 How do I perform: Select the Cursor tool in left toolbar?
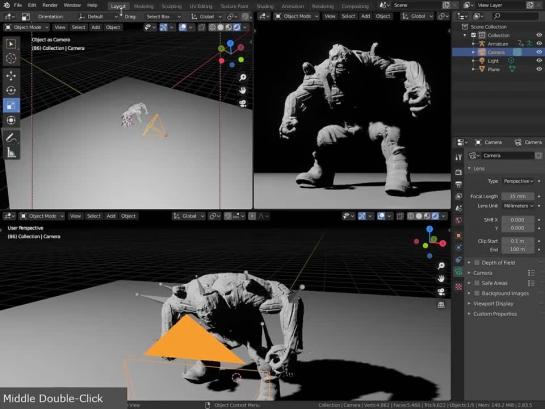[x=11, y=58]
